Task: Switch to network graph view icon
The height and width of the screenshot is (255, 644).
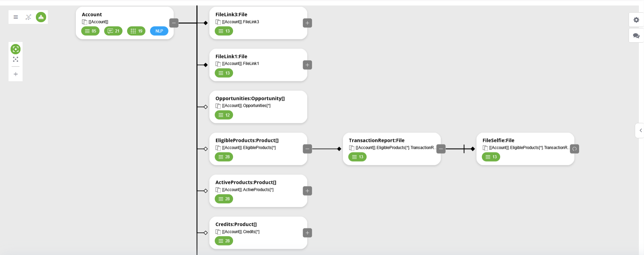Action: click(28, 17)
